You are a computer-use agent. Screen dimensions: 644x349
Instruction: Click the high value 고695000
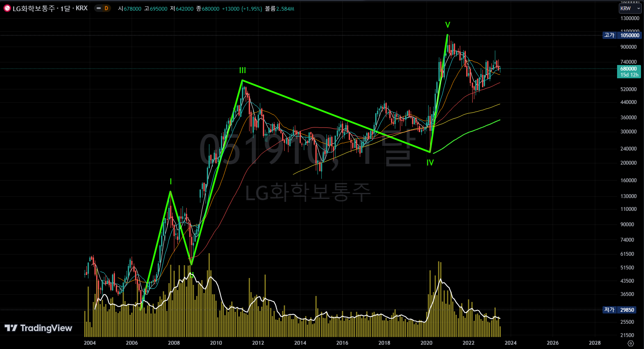click(x=156, y=9)
